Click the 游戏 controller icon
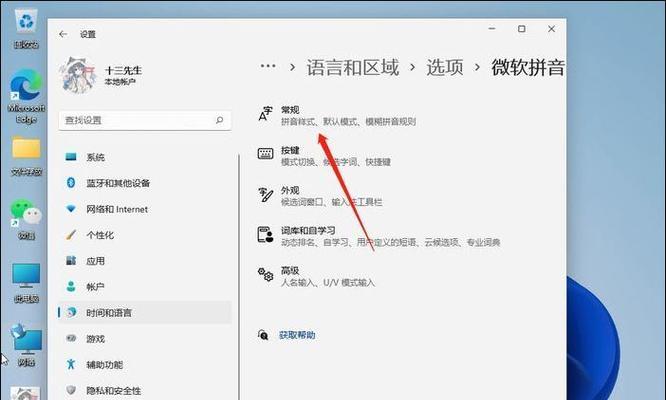 click(x=71, y=338)
